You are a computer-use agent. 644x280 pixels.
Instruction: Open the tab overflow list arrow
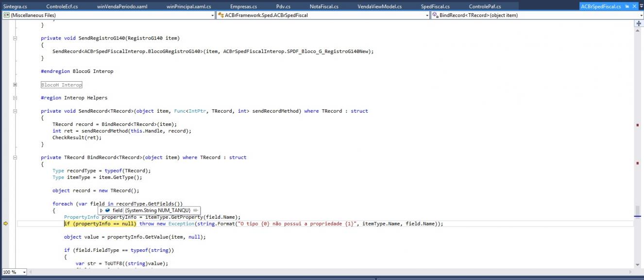pyautogui.click(x=641, y=7)
